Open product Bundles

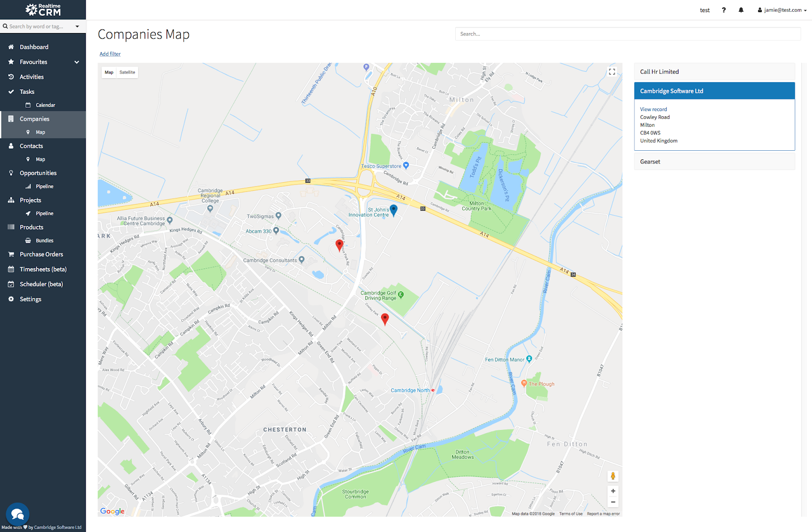[43, 241]
